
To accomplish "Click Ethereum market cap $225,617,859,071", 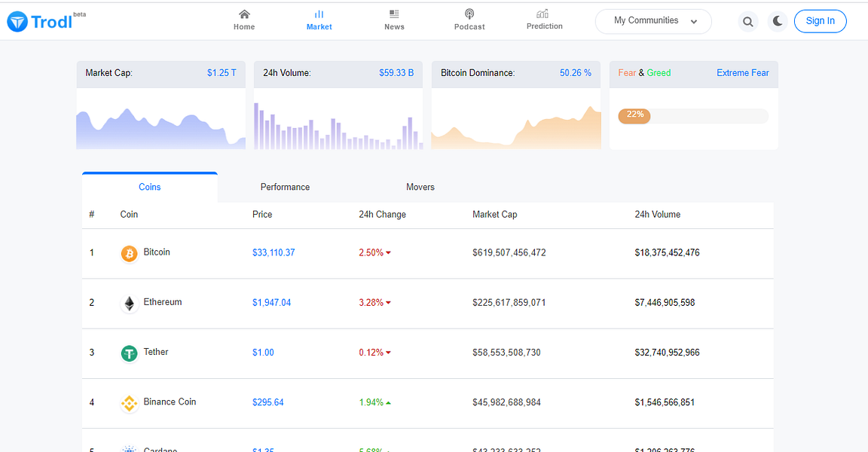I will point(509,303).
